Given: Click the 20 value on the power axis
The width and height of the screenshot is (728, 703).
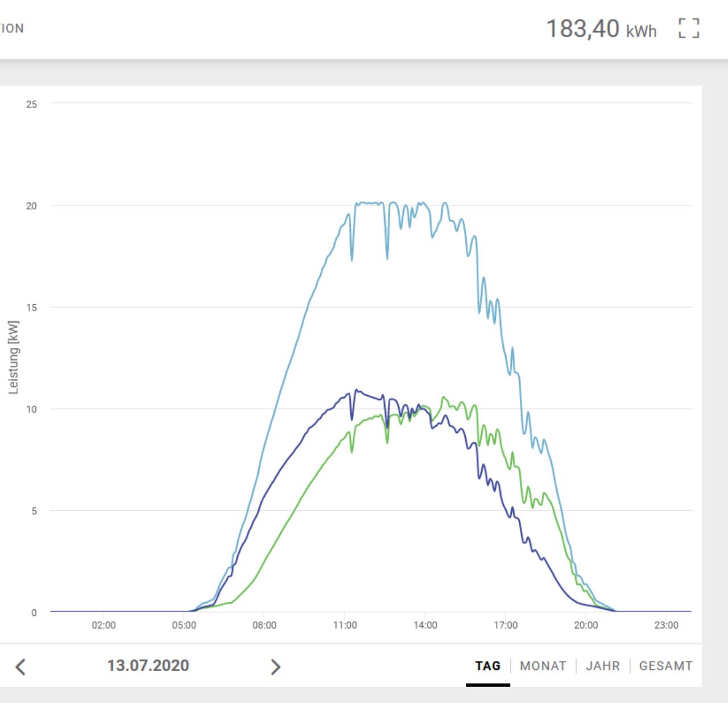Looking at the screenshot, I should coord(31,206).
